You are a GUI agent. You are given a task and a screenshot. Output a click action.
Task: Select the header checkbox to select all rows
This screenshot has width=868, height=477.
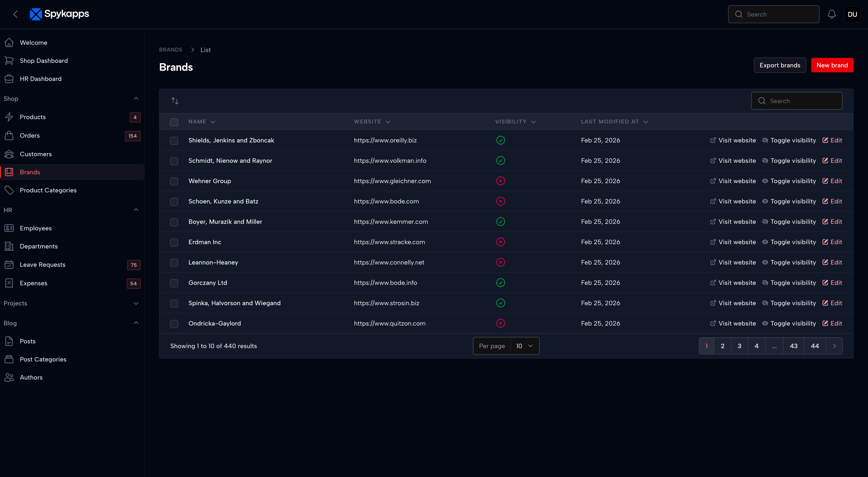click(174, 122)
